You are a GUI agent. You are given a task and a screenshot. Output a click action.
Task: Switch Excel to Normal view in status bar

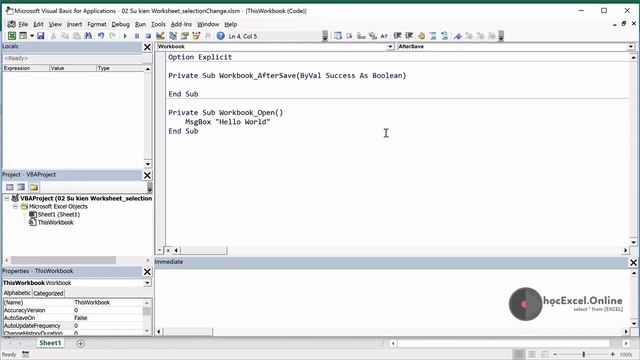point(519,354)
